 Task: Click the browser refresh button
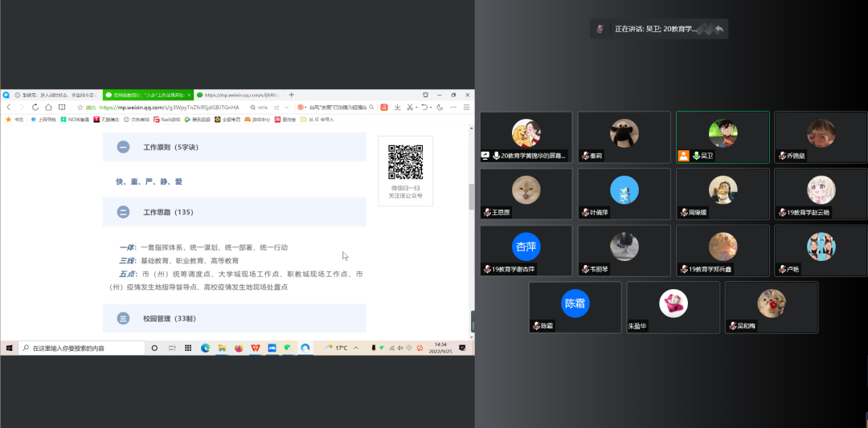click(35, 107)
